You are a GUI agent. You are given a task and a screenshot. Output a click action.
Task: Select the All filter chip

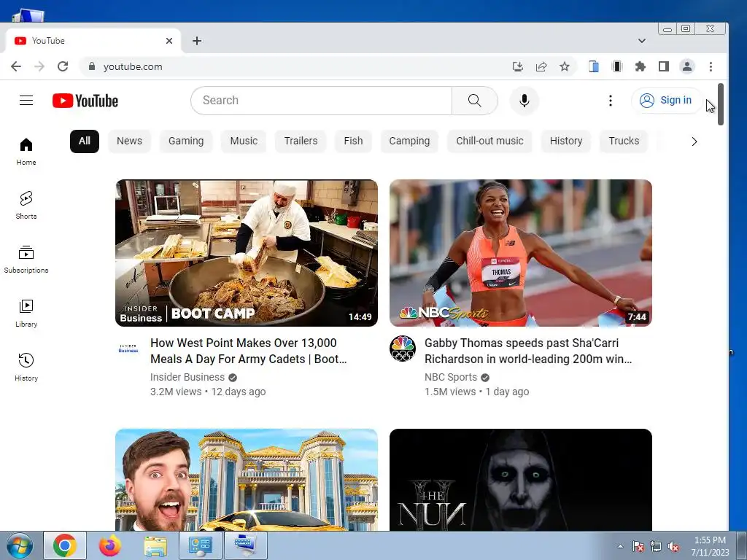(x=85, y=141)
